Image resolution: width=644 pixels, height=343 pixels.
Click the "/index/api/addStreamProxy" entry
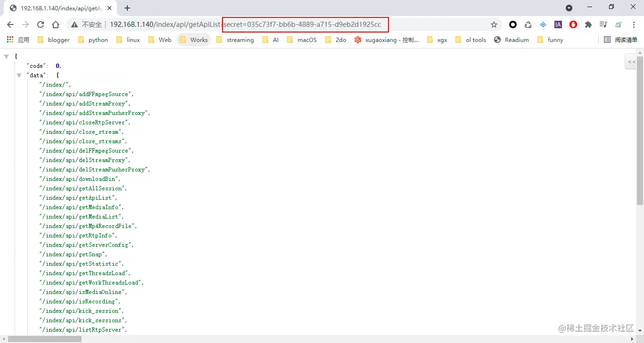85,104
